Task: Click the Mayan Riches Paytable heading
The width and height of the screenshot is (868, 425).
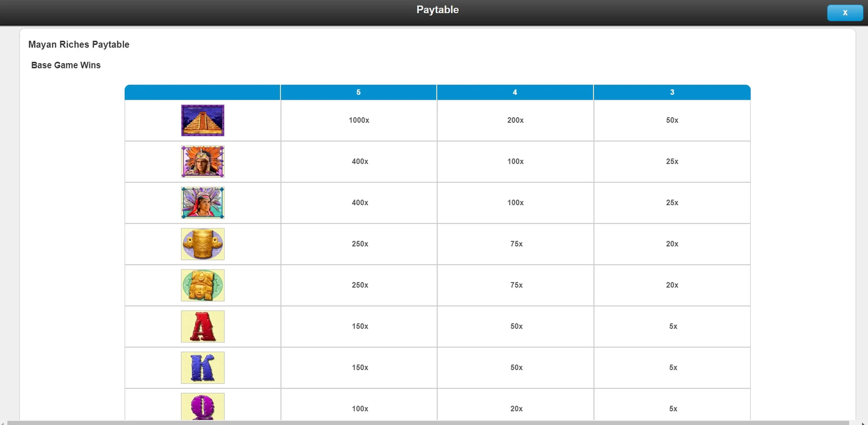Action: click(79, 44)
